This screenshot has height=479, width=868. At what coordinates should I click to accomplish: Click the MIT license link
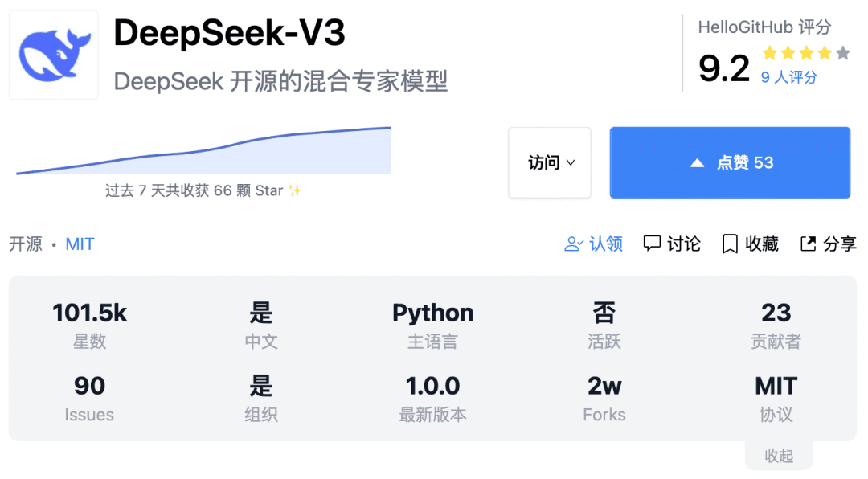click(80, 244)
